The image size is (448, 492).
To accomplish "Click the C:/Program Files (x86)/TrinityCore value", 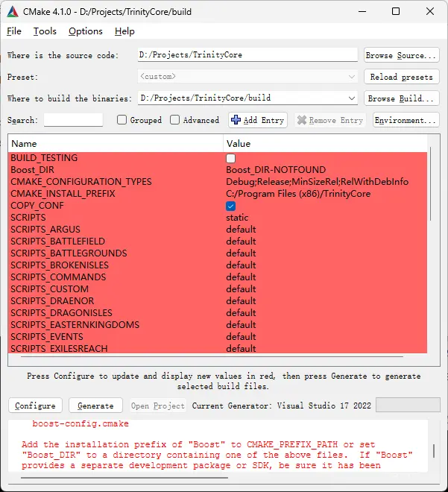I will click(x=298, y=194).
